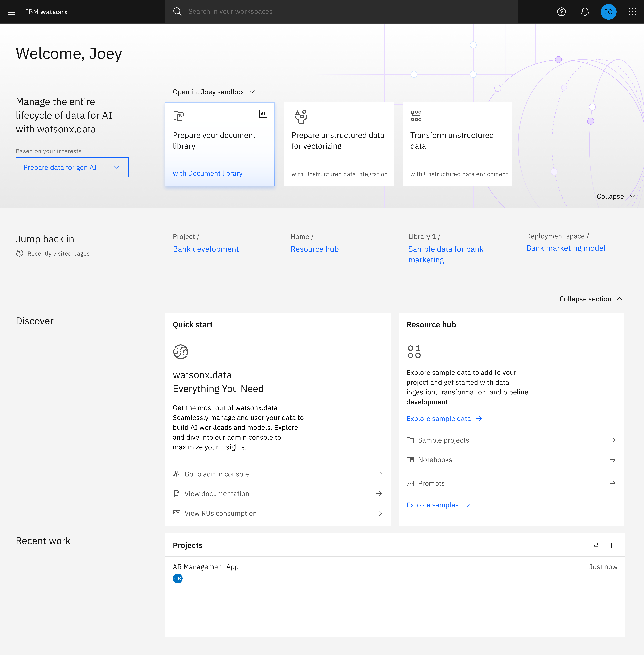This screenshot has width=644, height=655.
Task: Click the help question mark icon
Action: 561,12
